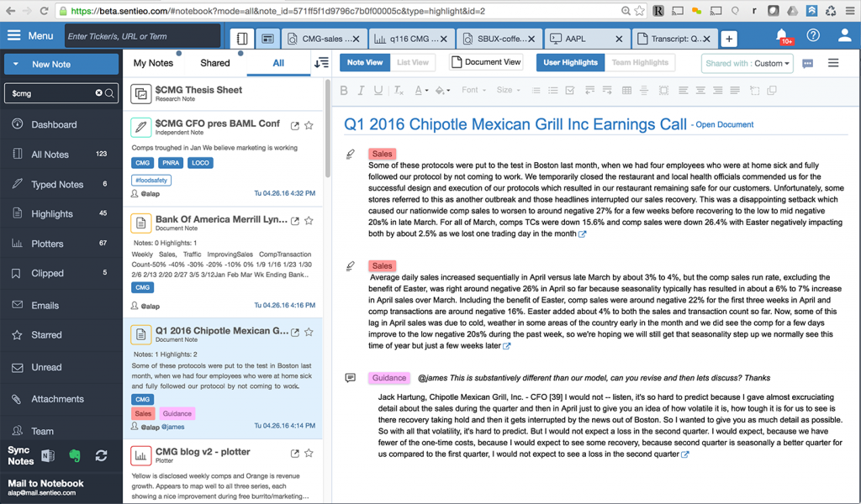Open the hamburger Menu icon
This screenshot has width=861, height=504.
pyautogui.click(x=13, y=35)
